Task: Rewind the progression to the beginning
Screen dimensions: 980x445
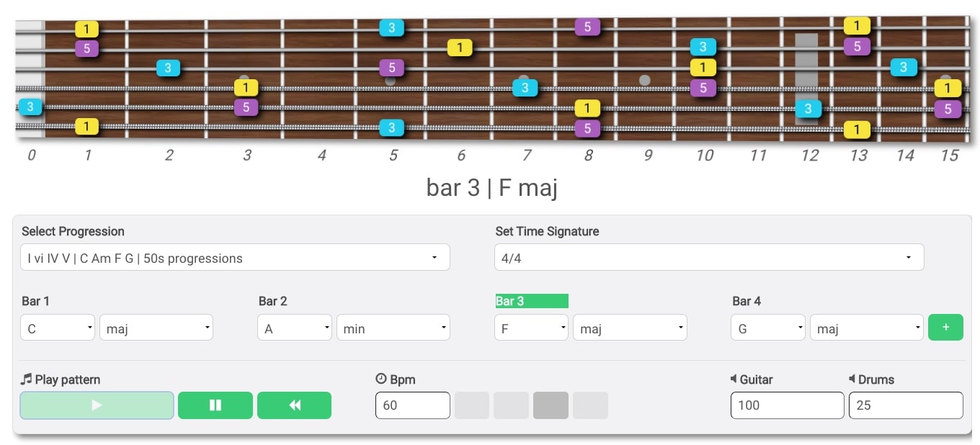Action: 294,405
